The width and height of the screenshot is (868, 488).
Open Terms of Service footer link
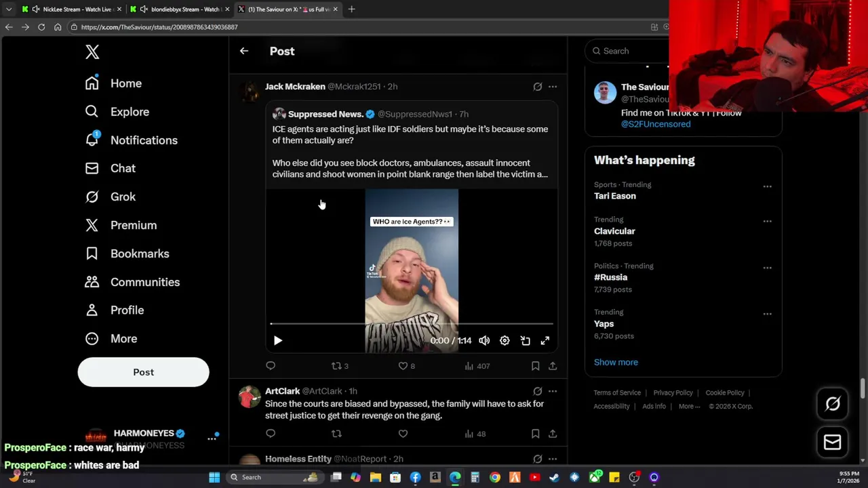(617, 392)
